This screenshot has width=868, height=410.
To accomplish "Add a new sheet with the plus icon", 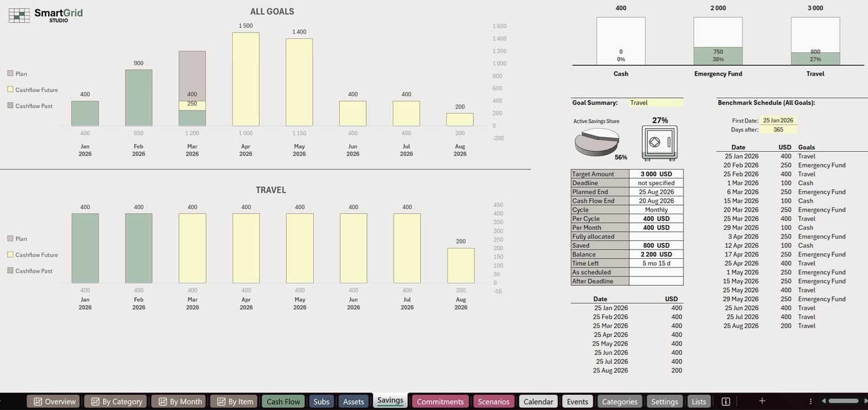I will click(x=762, y=400).
